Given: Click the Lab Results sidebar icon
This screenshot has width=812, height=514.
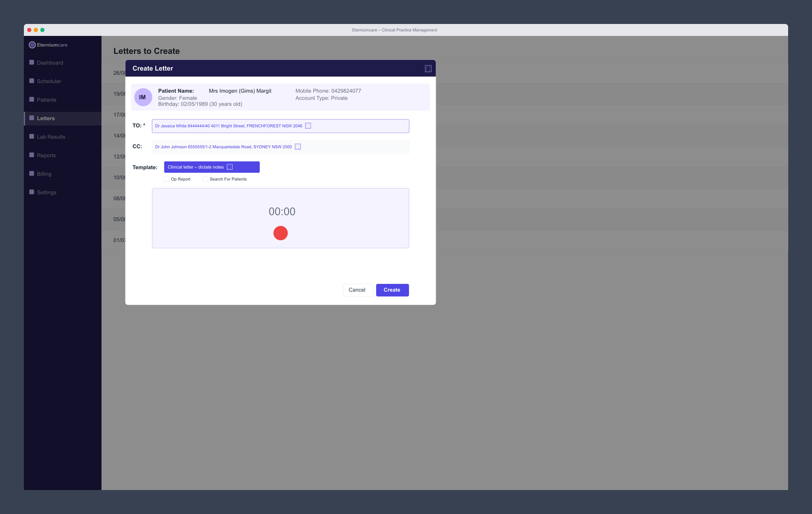Looking at the screenshot, I should point(31,137).
